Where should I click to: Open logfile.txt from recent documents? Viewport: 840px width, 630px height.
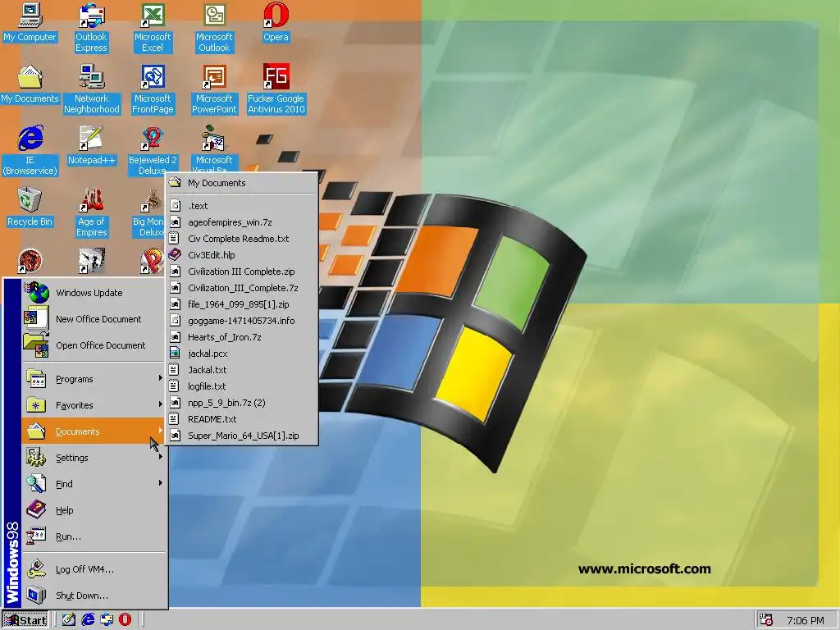[242, 386]
